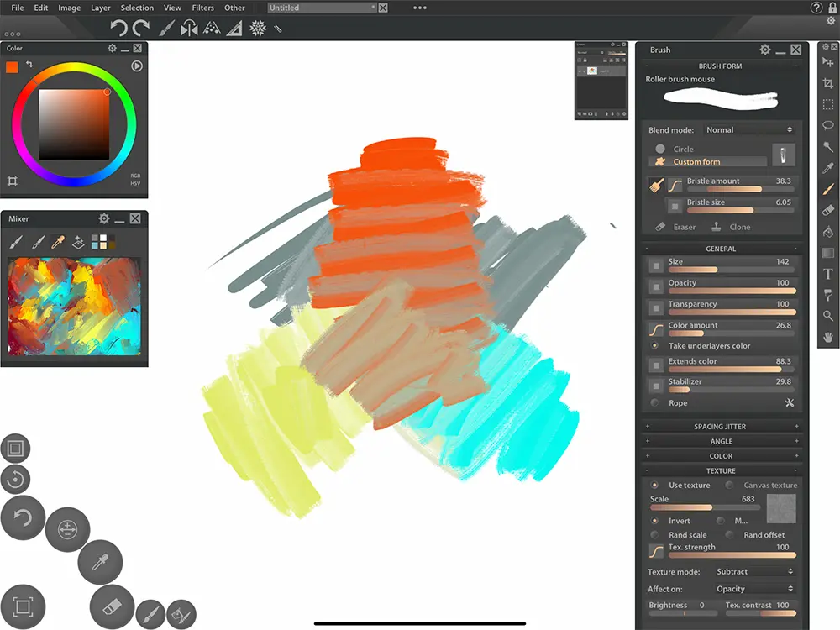Image resolution: width=840 pixels, height=630 pixels.
Task: Click the Undo arrow in top toolbar
Action: point(118,29)
